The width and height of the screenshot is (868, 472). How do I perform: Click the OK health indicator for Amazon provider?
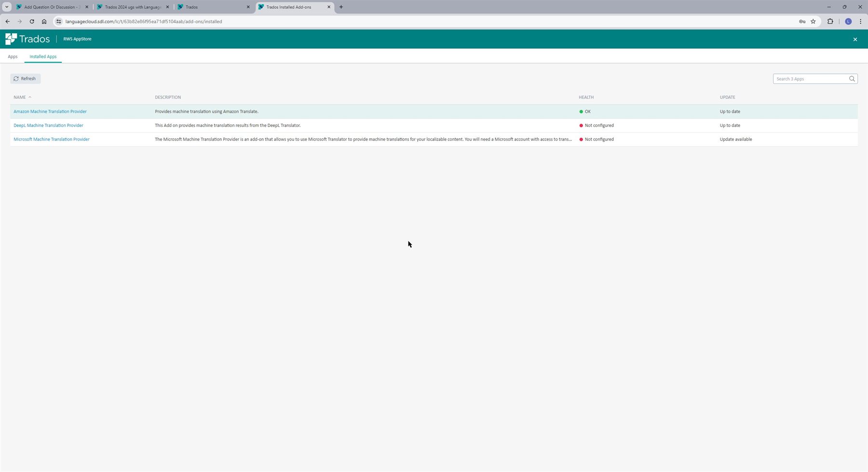point(585,111)
